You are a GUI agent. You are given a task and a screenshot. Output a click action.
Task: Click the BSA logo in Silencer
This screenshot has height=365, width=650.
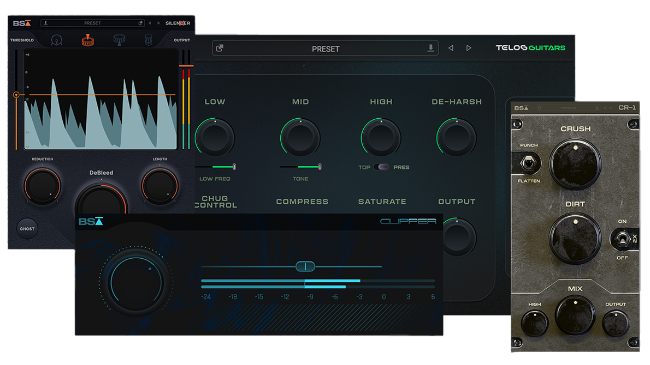coord(22,23)
